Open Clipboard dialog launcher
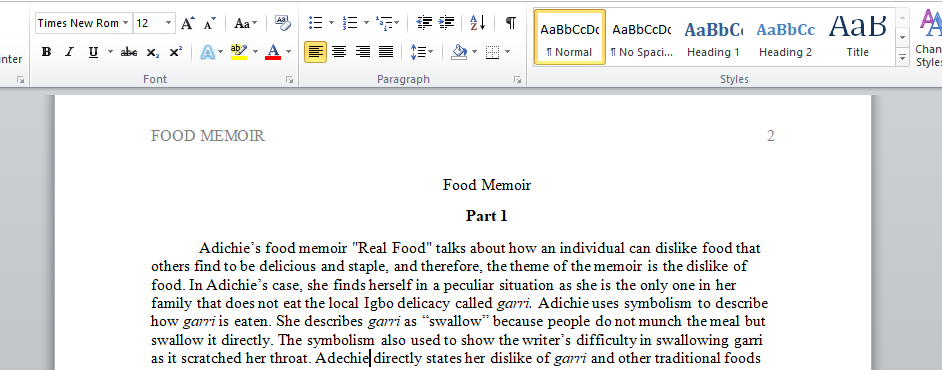The height and width of the screenshot is (370, 942). [x=20, y=79]
